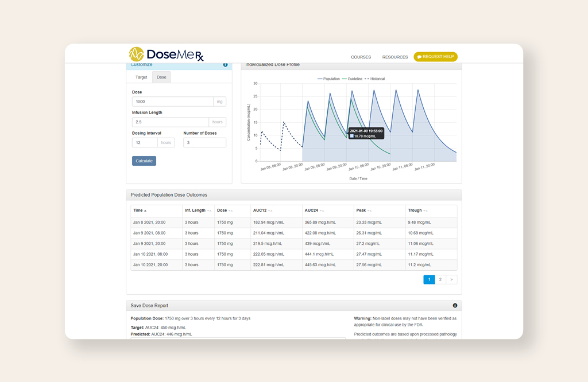The width and height of the screenshot is (588, 382).
Task: Click the Warning non-label doses notice
Action: 405,322
